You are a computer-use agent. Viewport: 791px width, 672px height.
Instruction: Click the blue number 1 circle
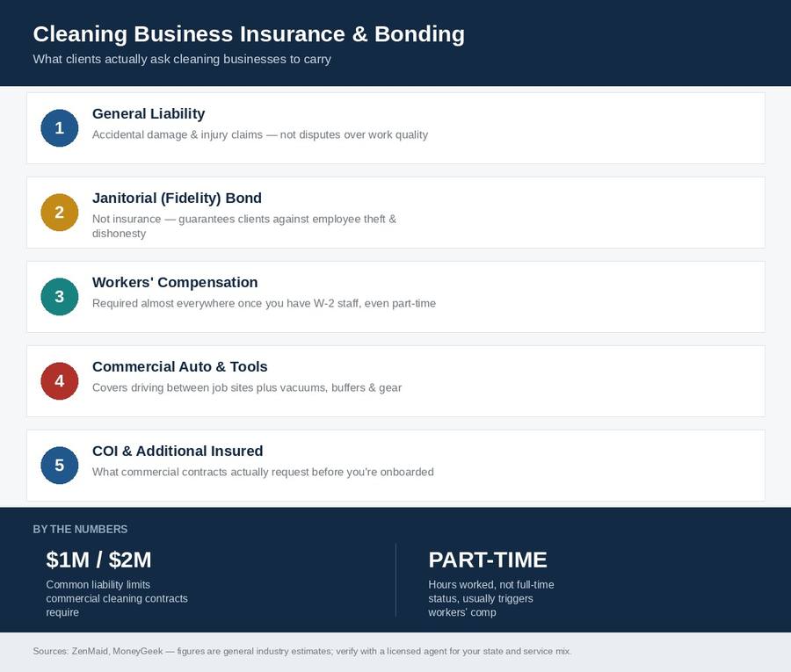(x=60, y=128)
